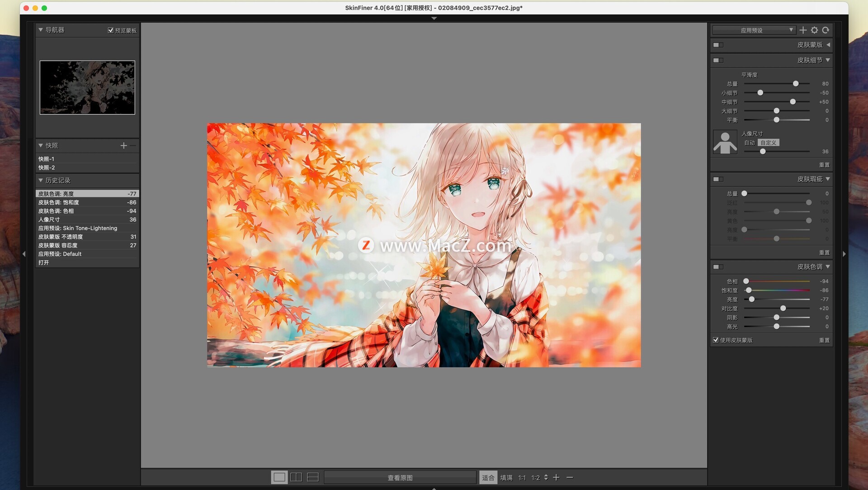Reset 皮肤色调 with 重置
This screenshot has height=490, width=868.
(x=824, y=340)
